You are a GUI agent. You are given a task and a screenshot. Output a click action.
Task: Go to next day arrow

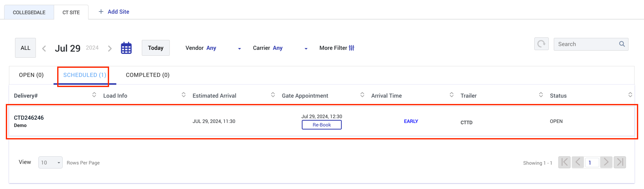point(110,48)
